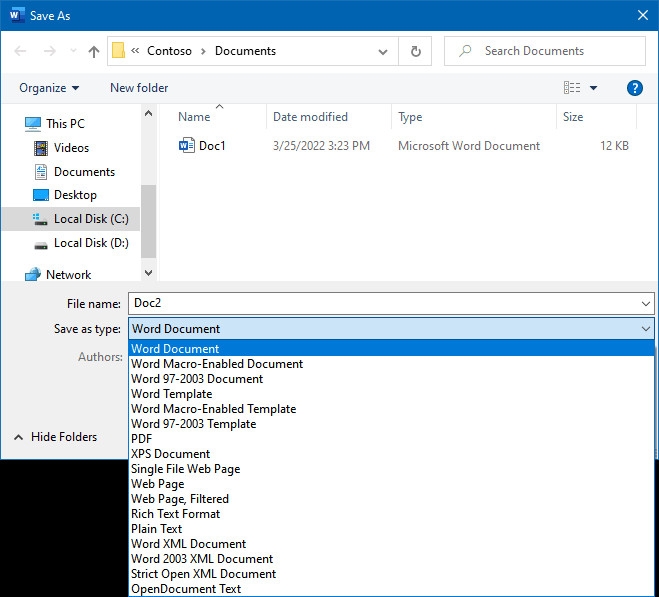Click the folder icon in address bar
The height and width of the screenshot is (597, 659).
click(119, 51)
